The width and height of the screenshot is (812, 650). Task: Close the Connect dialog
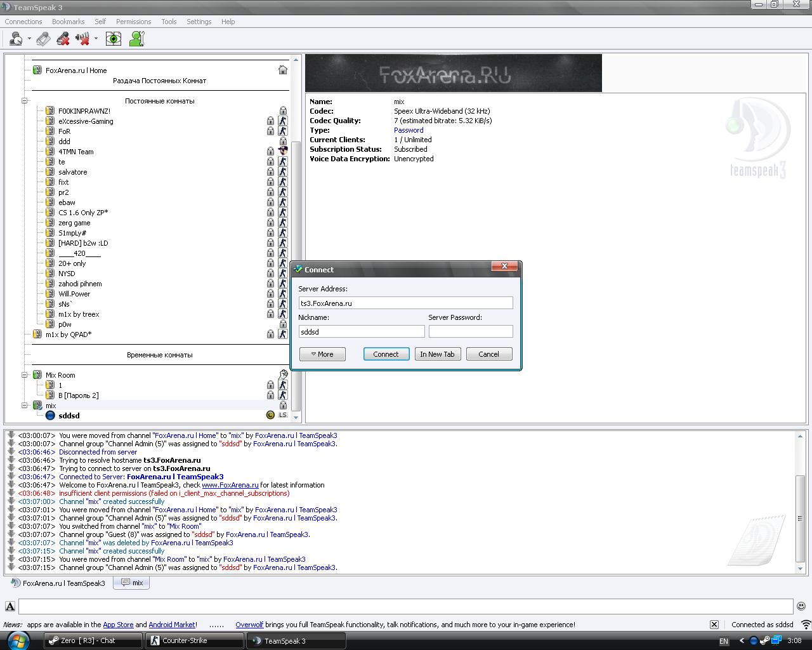click(505, 267)
